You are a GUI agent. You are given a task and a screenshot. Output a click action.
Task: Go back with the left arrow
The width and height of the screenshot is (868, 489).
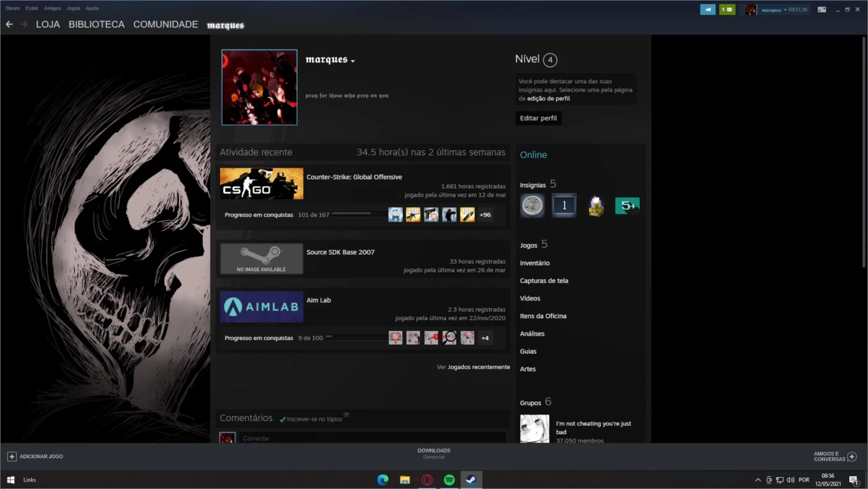(9, 24)
